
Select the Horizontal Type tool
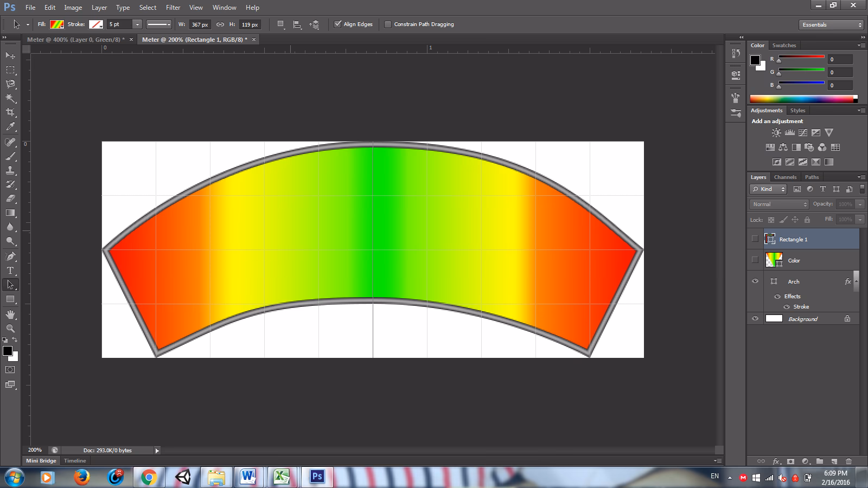coord(10,271)
